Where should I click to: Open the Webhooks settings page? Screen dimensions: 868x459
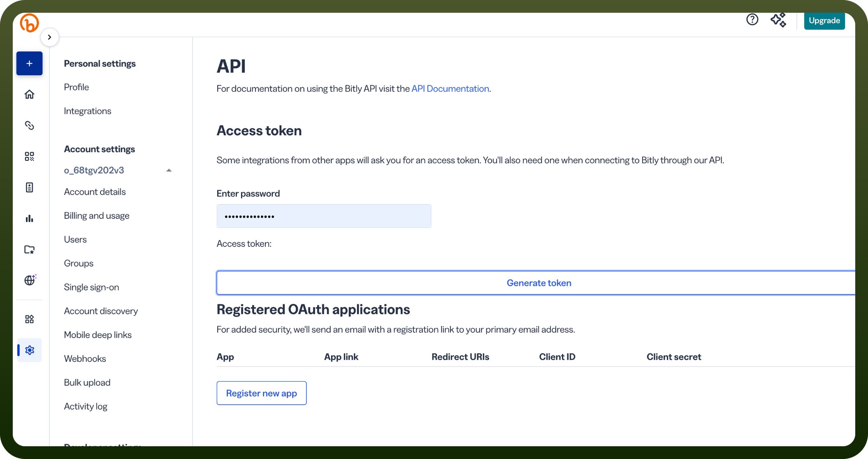pyautogui.click(x=85, y=359)
